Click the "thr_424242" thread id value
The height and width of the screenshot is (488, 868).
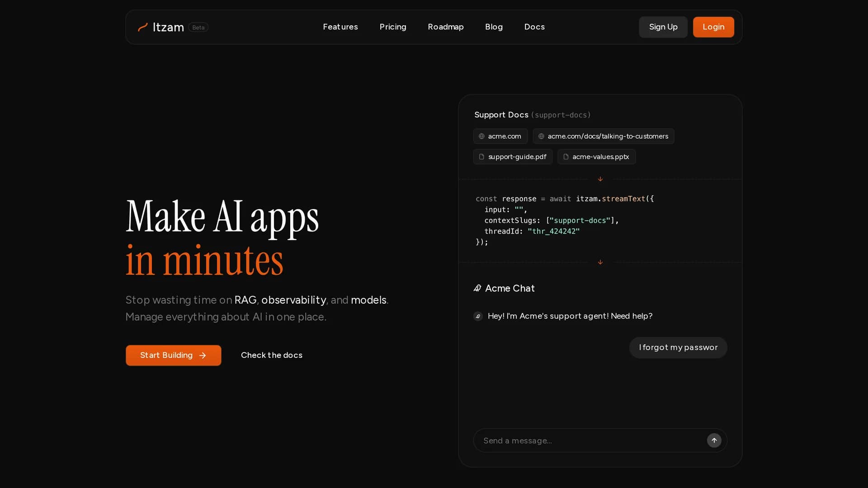[554, 231]
